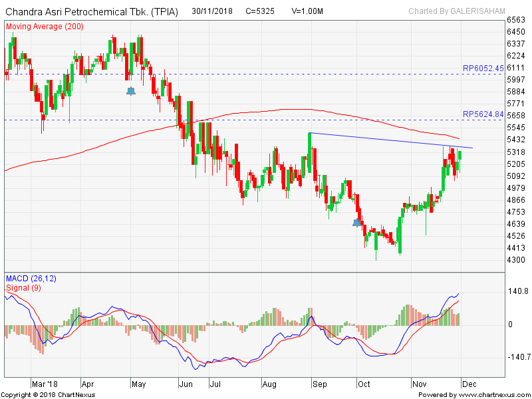532x399 pixels.
Task: Click the bell alert icon near May
Action: tap(131, 91)
